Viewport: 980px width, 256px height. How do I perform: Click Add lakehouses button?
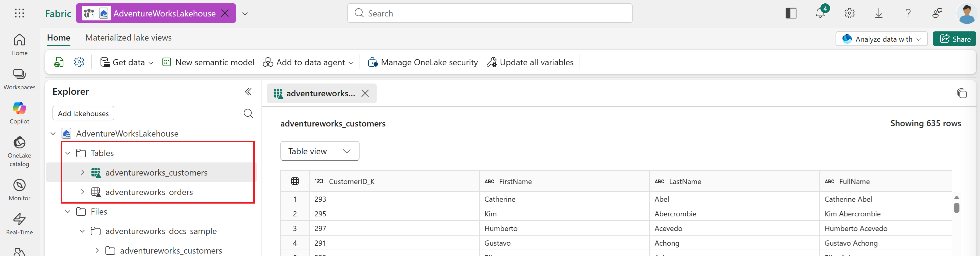(83, 113)
